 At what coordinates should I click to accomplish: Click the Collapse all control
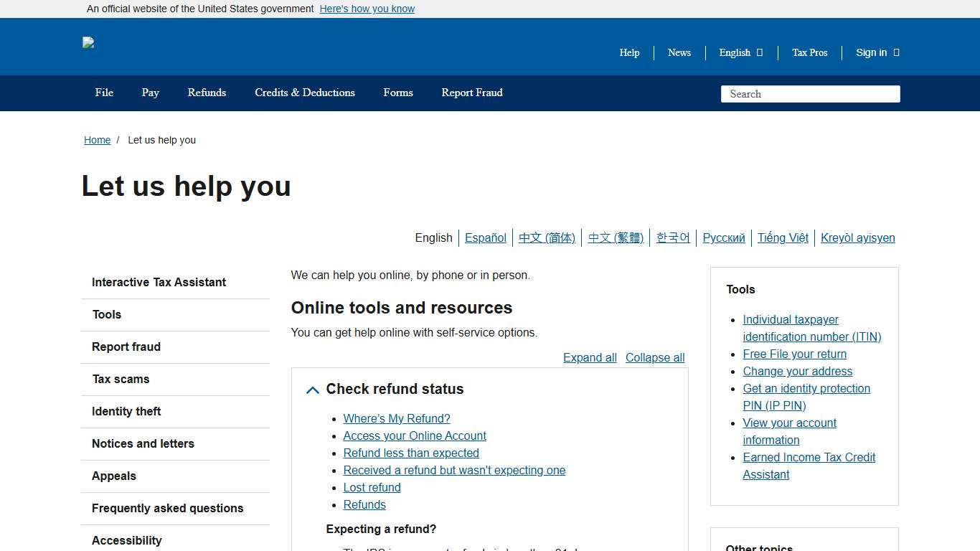[654, 357]
